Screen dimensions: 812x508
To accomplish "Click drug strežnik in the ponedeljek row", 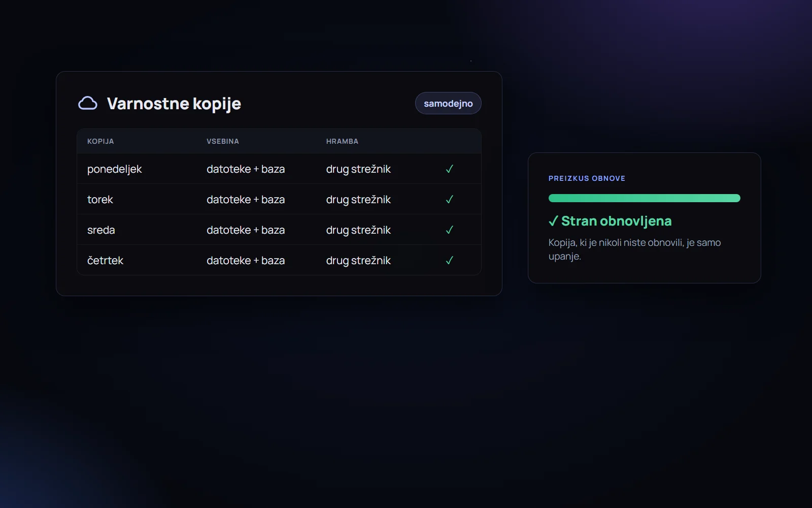I will tap(358, 169).
